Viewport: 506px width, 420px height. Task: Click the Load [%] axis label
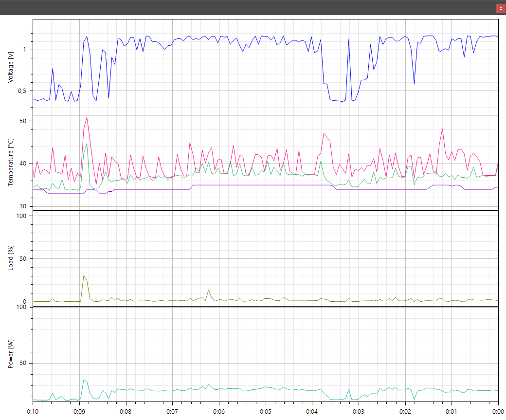[11, 258]
